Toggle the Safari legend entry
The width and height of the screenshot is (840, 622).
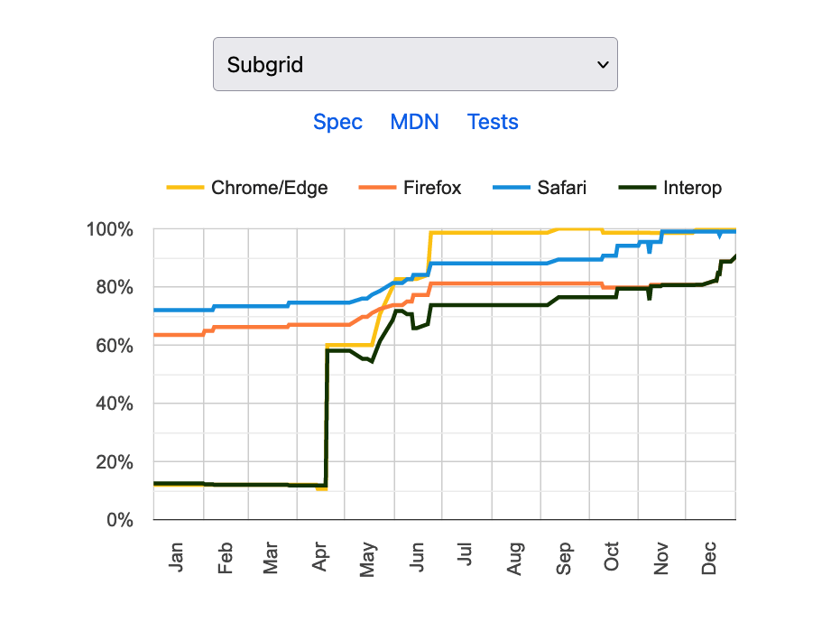[x=560, y=188]
